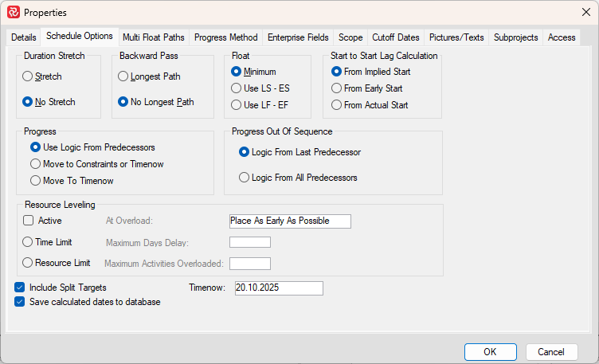Open the At Overload selection box
This screenshot has height=364, width=599.
(289, 221)
